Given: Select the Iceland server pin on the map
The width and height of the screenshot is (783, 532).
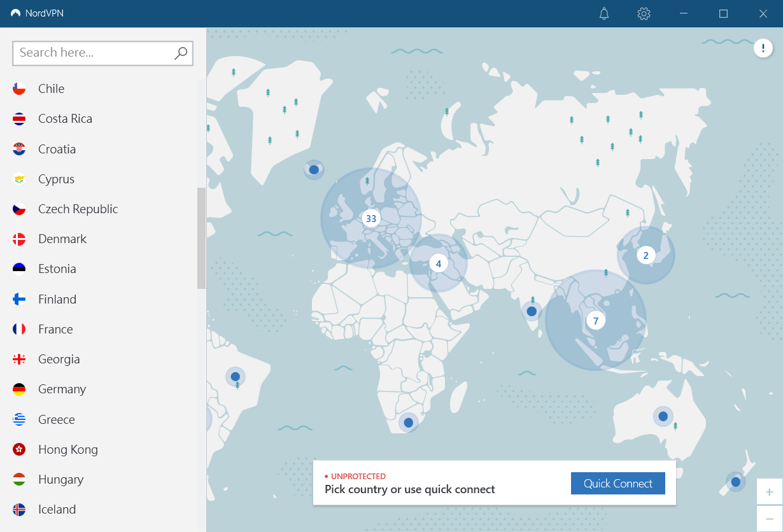Looking at the screenshot, I should point(314,170).
